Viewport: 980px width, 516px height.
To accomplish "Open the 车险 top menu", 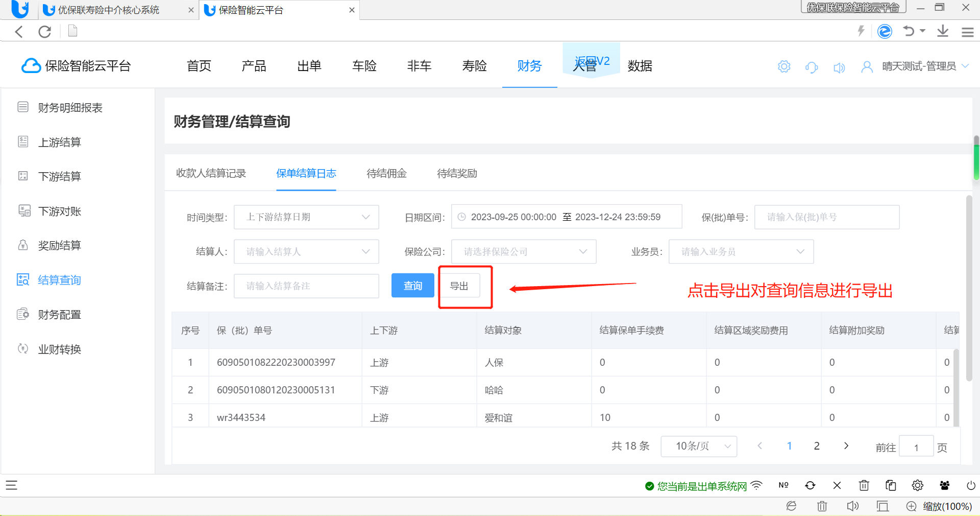I will tap(364, 66).
